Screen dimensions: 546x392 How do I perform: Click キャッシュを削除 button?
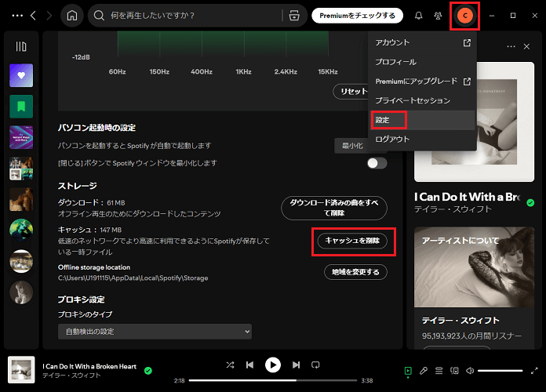pos(352,241)
